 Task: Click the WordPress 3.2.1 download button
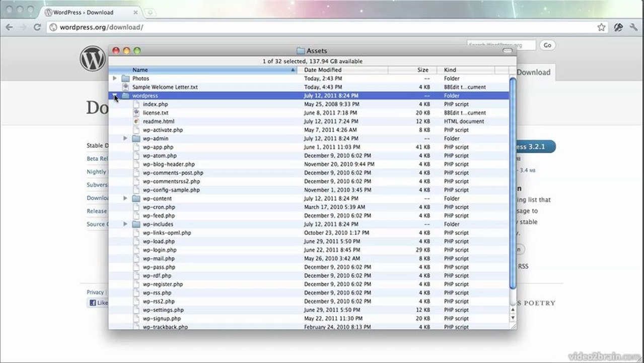pyautogui.click(x=535, y=147)
